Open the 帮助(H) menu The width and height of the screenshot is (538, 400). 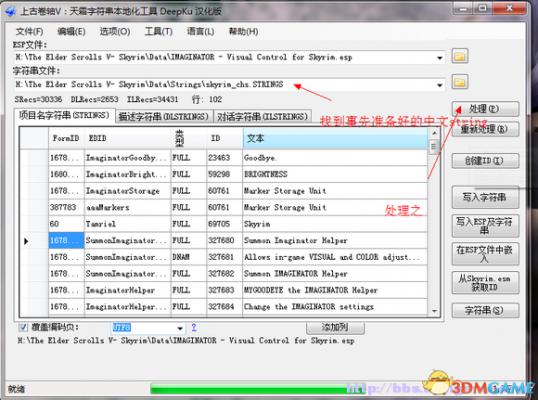[x=243, y=32]
